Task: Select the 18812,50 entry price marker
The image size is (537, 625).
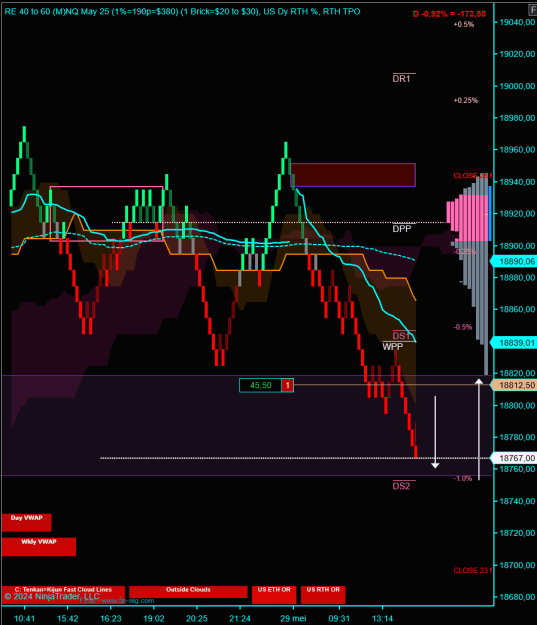Action: tap(514, 385)
